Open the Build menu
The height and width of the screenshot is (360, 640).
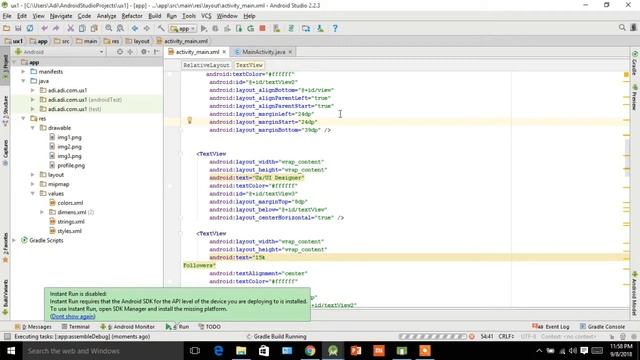(x=154, y=16)
